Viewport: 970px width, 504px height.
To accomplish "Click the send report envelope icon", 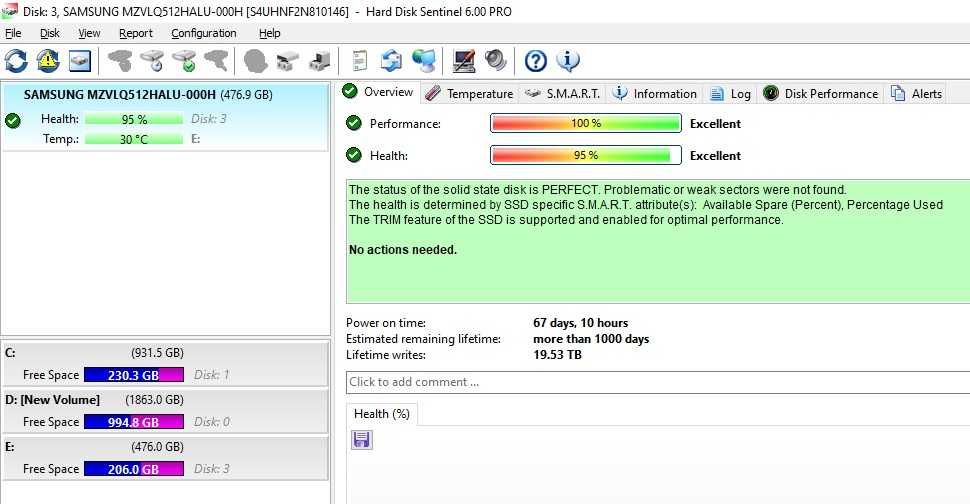I will pos(391,61).
